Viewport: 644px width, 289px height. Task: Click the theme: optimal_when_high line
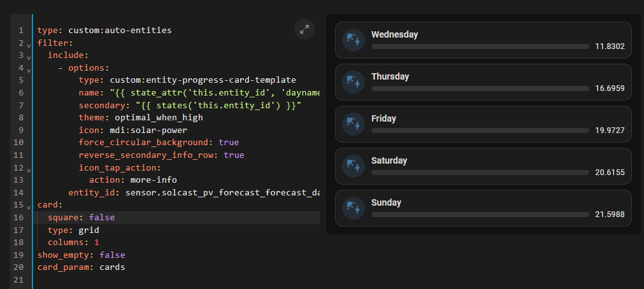coord(141,118)
